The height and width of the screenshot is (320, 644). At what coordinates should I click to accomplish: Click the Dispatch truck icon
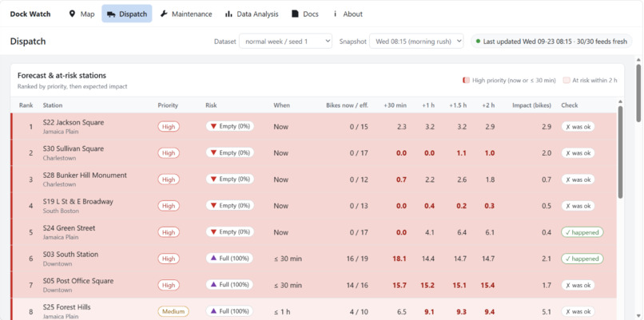coord(111,14)
